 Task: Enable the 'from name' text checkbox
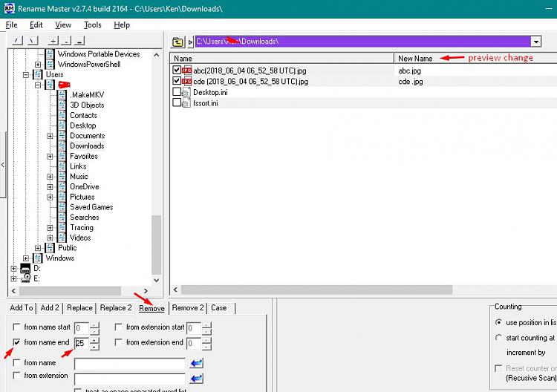click(16, 362)
